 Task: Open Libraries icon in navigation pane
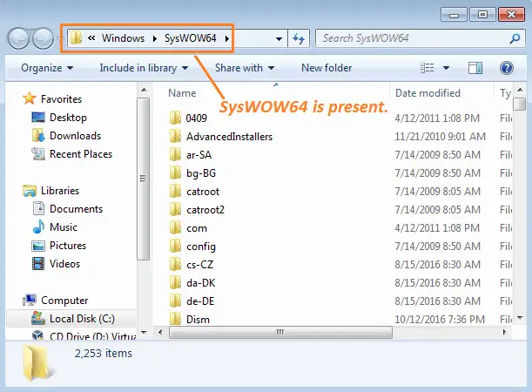[x=30, y=191]
